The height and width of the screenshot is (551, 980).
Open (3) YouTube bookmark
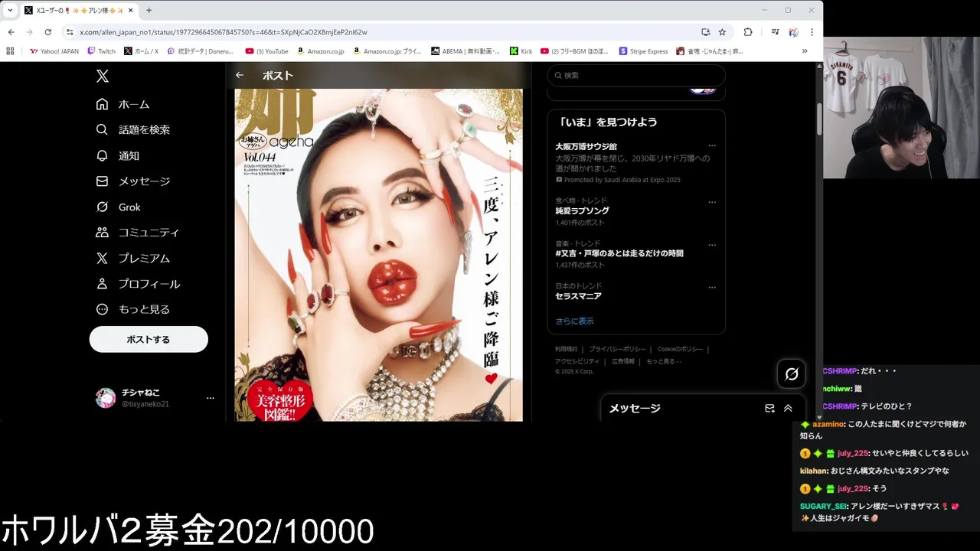(266, 51)
